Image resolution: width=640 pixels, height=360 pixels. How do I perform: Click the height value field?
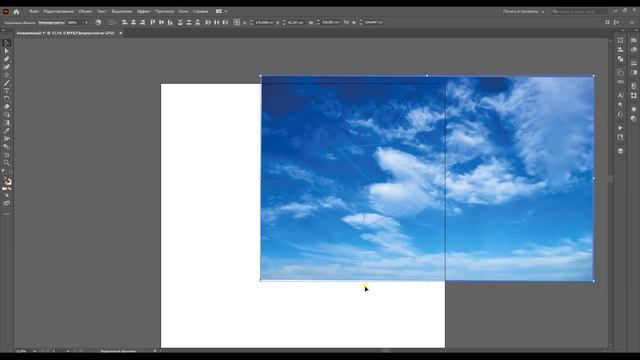373,22
